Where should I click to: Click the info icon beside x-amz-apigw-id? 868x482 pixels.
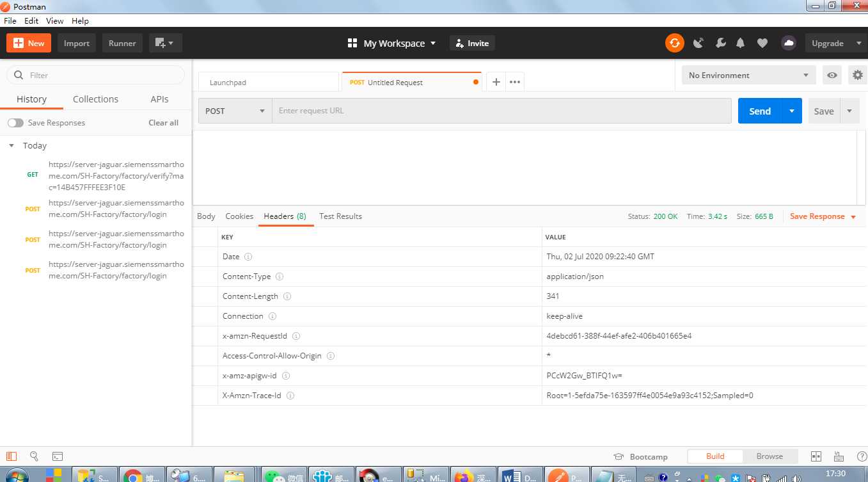pyautogui.click(x=286, y=376)
